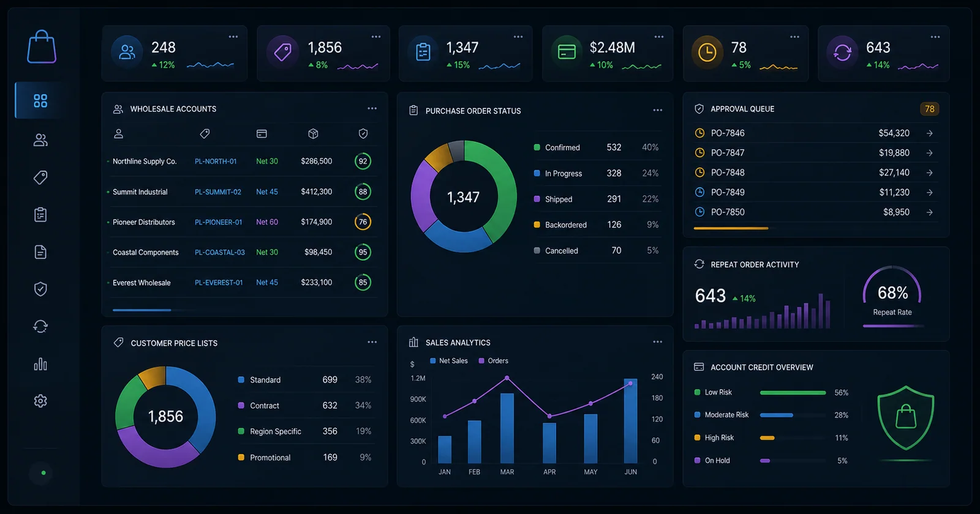Open the arrow for PO-7846
The width and height of the screenshot is (980, 514).
[930, 133]
